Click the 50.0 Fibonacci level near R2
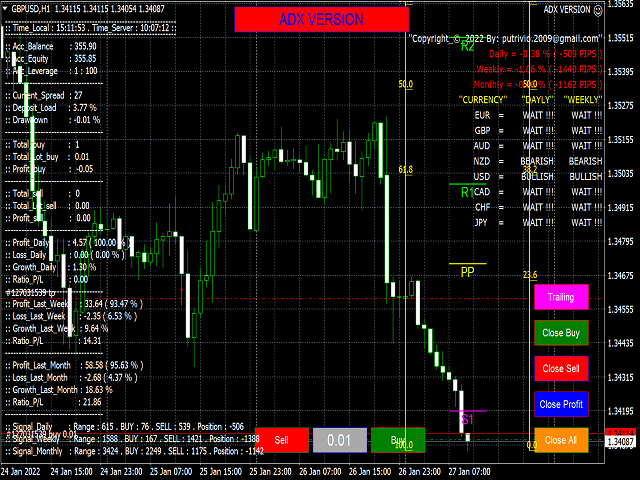 coord(406,84)
